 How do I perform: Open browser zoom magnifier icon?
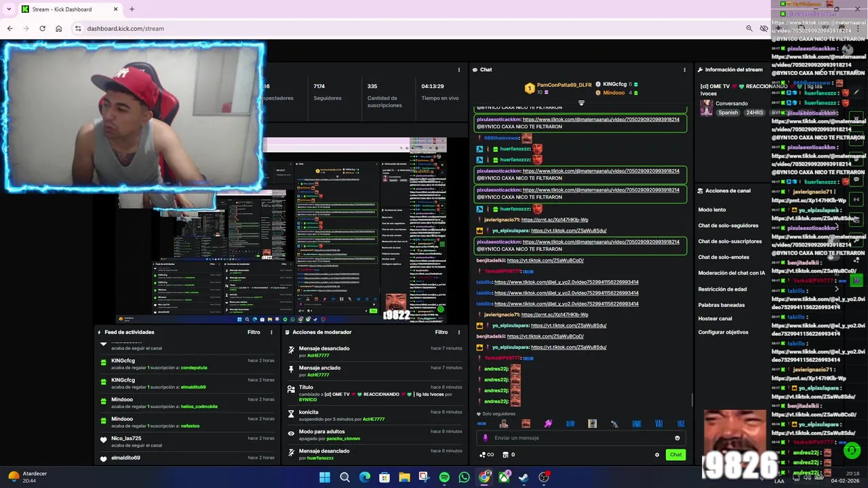(749, 28)
